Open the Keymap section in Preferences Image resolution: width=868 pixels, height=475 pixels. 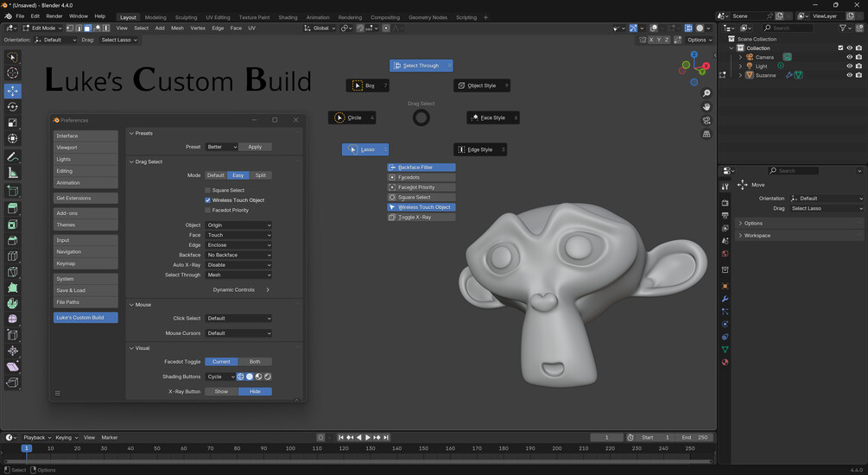(86, 263)
